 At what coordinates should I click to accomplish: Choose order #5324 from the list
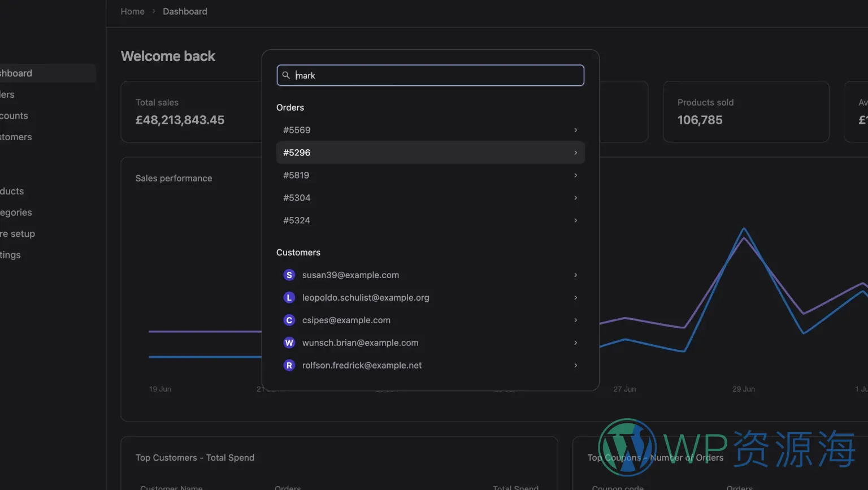point(430,220)
